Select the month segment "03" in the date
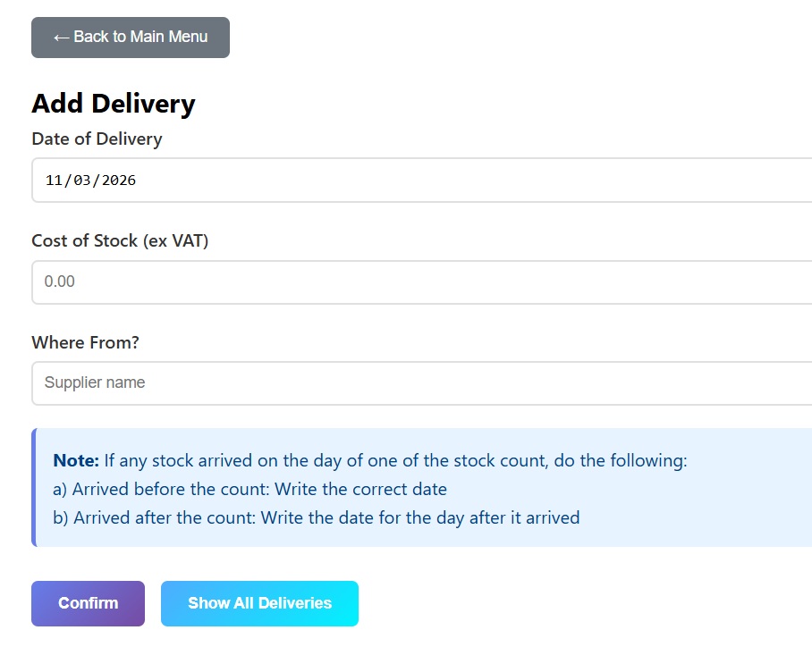Viewport: 812px width, 647px height. pyautogui.click(x=82, y=181)
